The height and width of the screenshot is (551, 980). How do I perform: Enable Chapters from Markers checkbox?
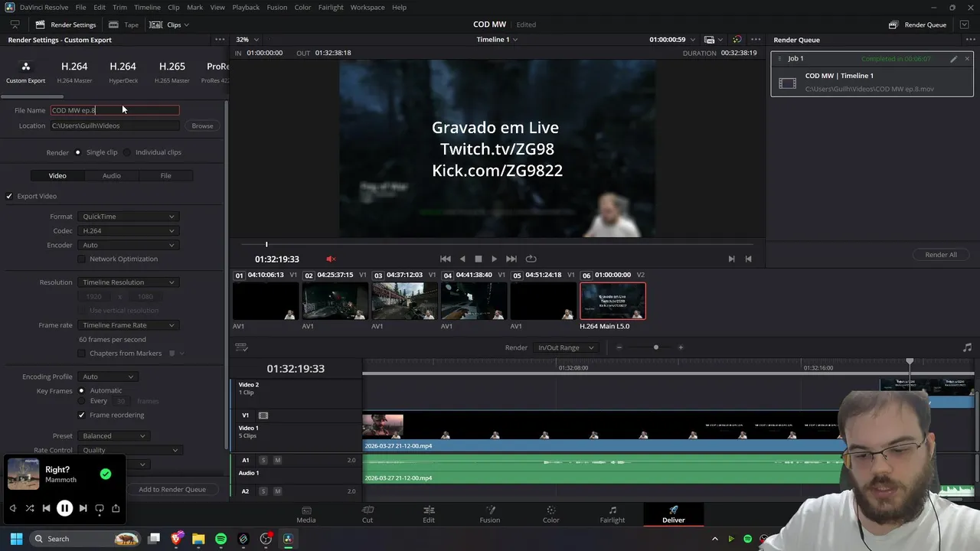pyautogui.click(x=82, y=354)
